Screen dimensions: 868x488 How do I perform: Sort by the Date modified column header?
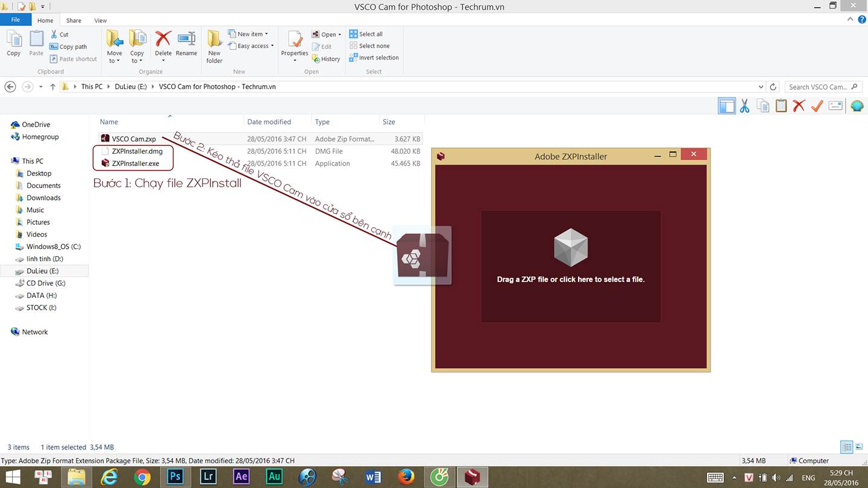click(x=269, y=122)
